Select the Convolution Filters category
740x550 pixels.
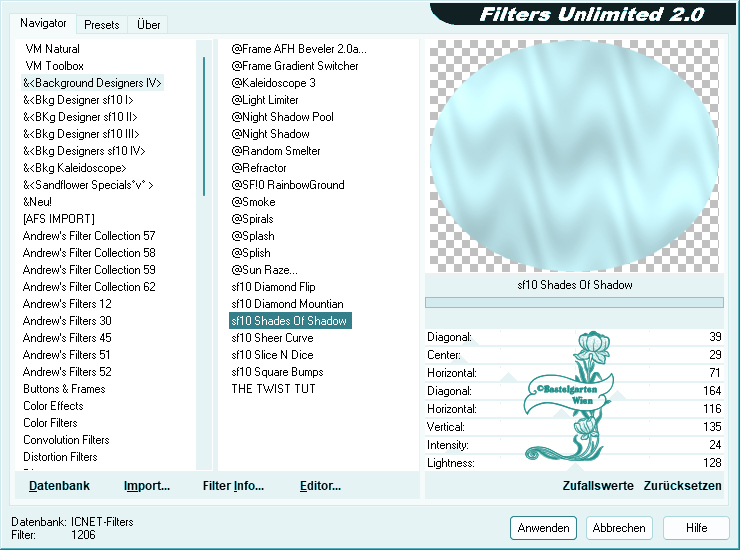coord(66,440)
